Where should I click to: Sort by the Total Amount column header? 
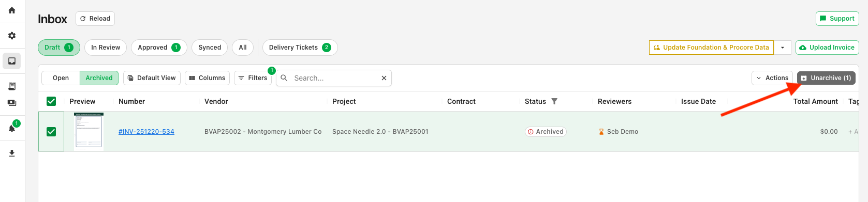[x=815, y=101]
